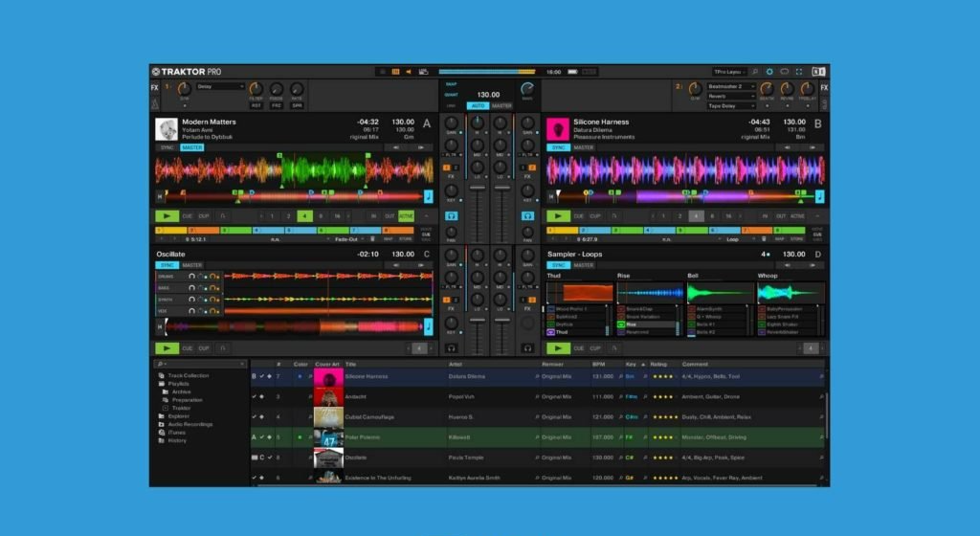Toggle SYNC on Deck B
980x536 pixels.
point(558,147)
